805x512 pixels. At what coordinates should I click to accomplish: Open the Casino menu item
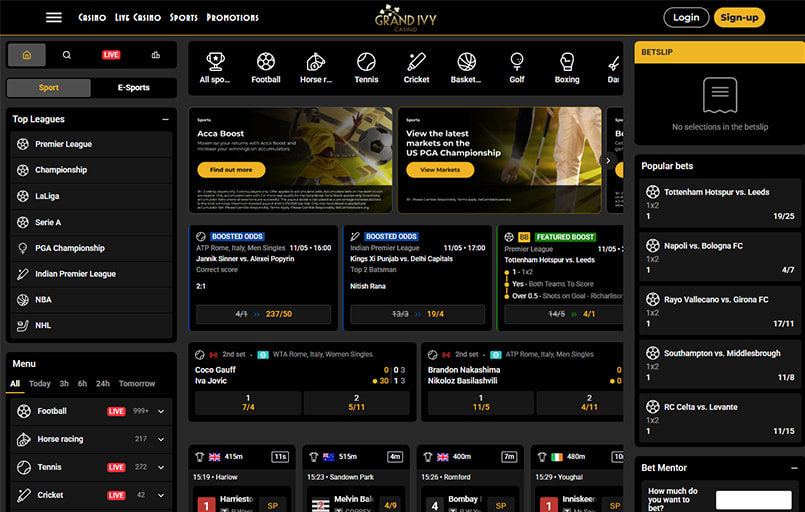tap(92, 17)
